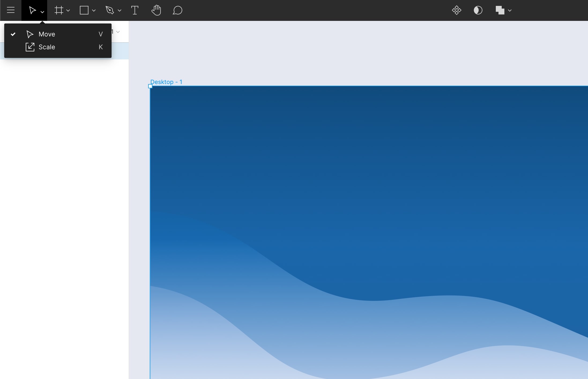Open the hamburger main menu
Viewport: 588px width, 379px height.
click(x=11, y=10)
